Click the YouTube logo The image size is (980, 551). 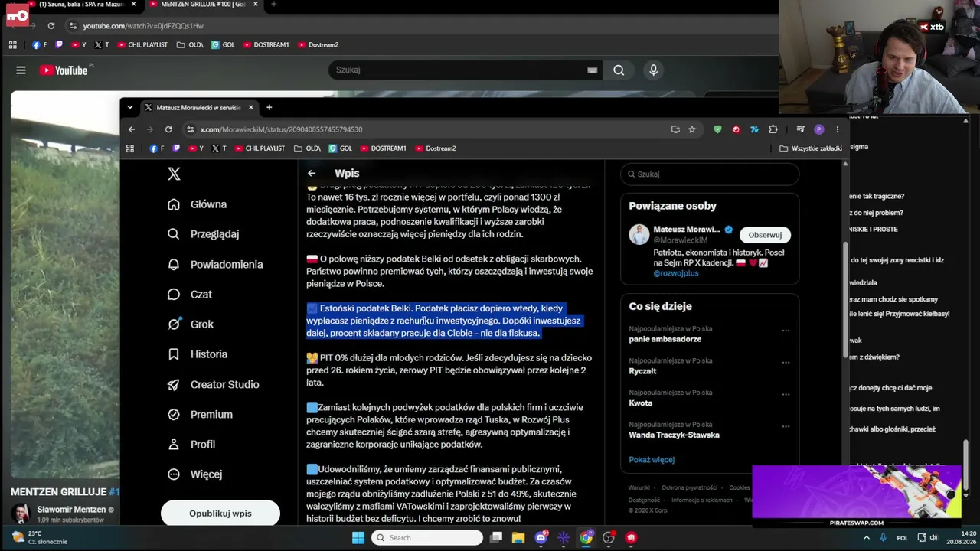(x=64, y=70)
